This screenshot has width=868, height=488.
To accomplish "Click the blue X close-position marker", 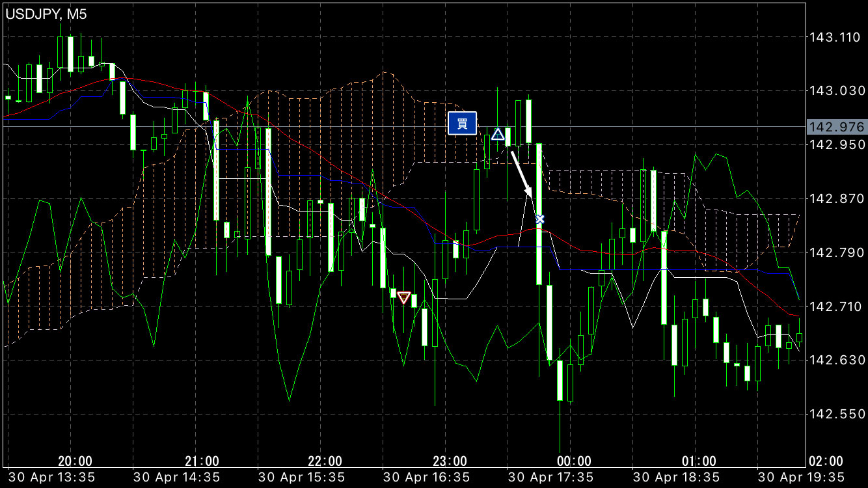I will click(539, 219).
